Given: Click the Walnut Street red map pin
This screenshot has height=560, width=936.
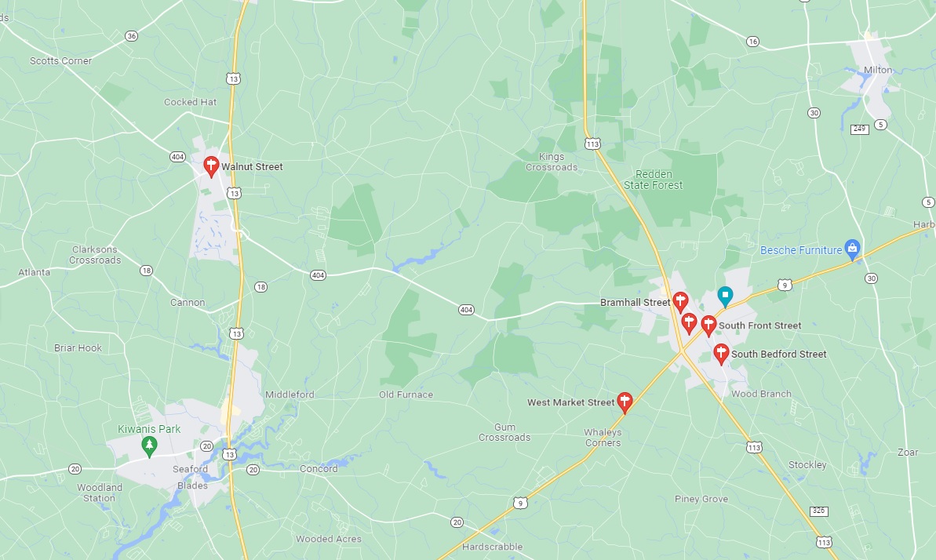Looking at the screenshot, I should coord(211,166).
